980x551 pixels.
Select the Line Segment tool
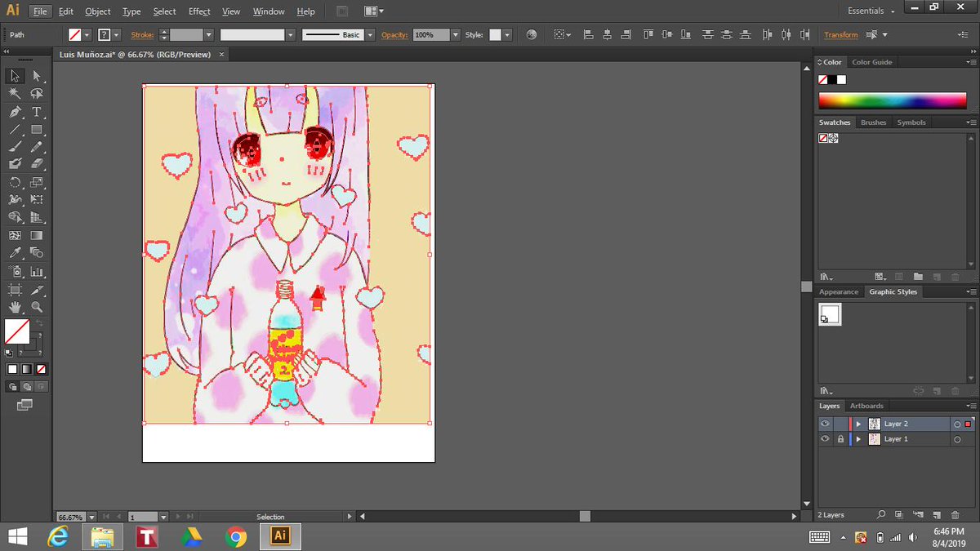[x=15, y=130]
